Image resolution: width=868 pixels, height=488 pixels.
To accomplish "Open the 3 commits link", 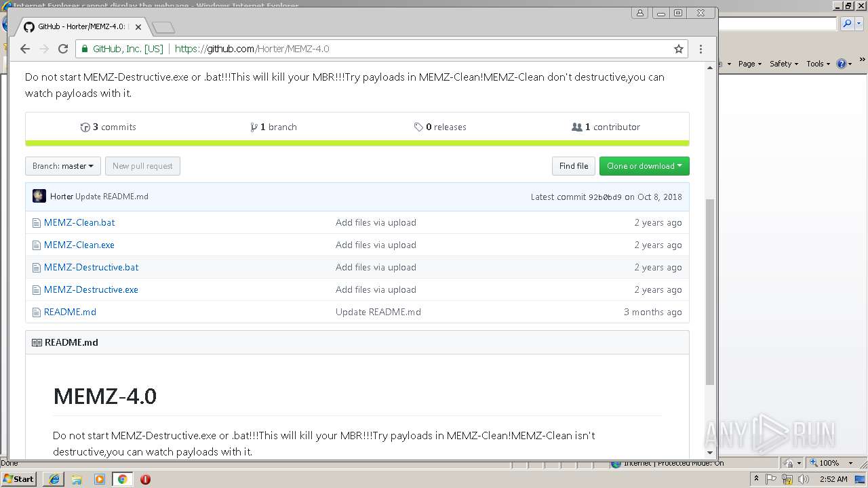I will coord(108,127).
